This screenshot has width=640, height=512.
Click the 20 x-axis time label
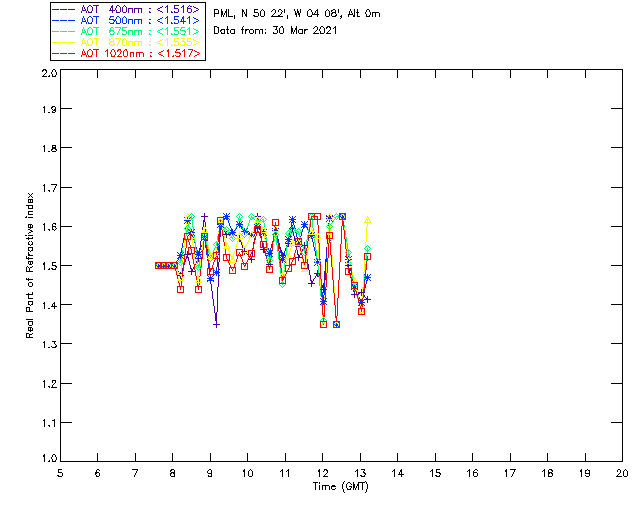[x=622, y=473]
